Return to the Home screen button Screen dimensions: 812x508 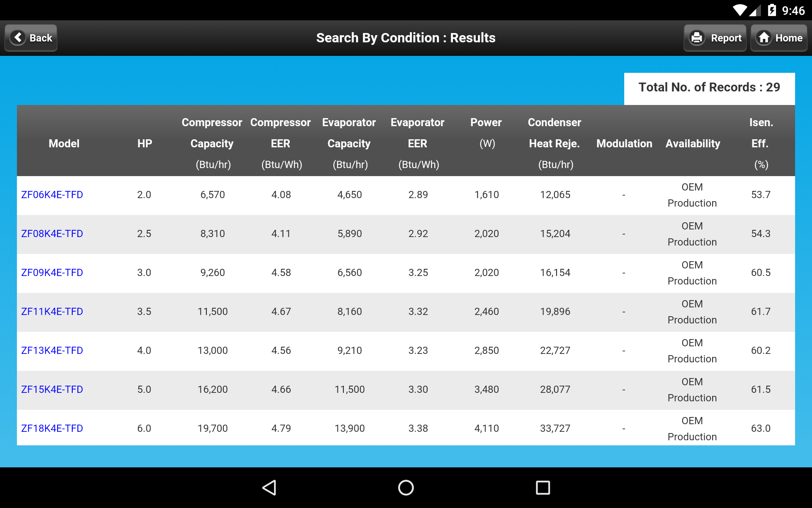coord(779,38)
